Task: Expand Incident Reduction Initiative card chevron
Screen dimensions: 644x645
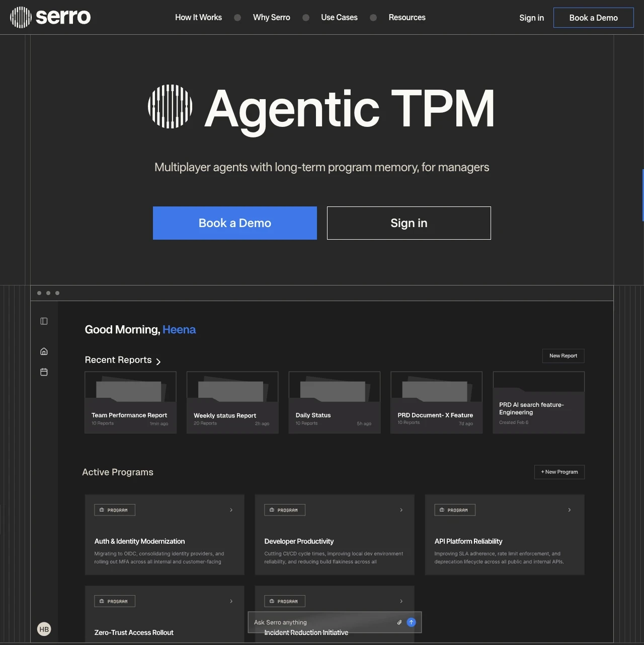Action: [401, 601]
